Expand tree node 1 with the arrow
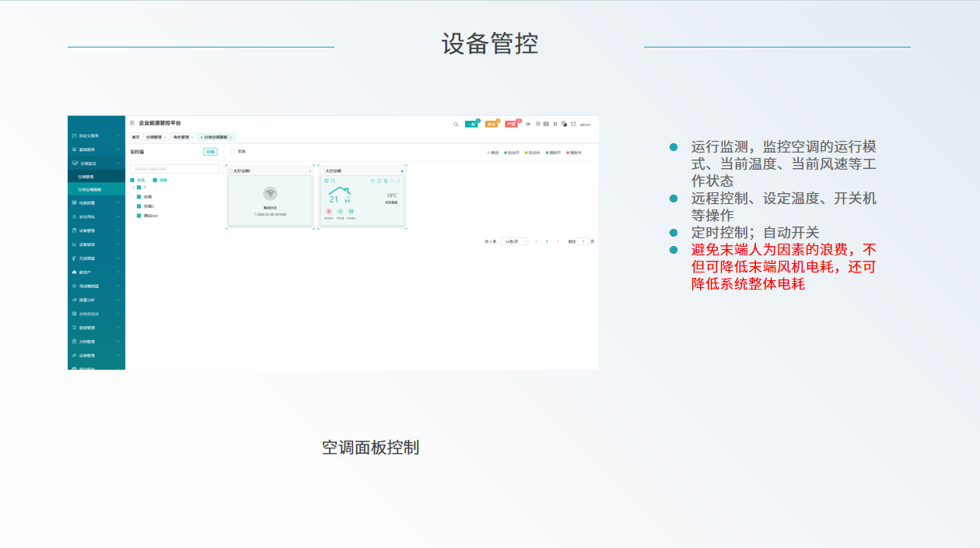980x548 pixels. pos(132,188)
